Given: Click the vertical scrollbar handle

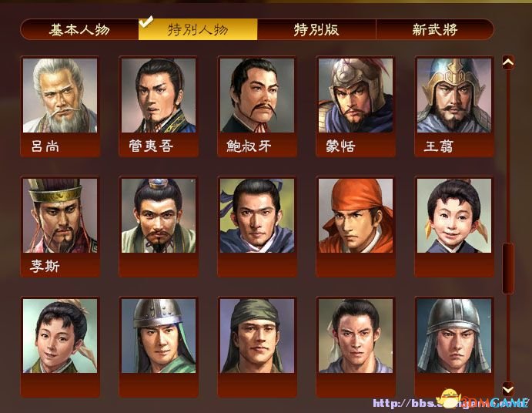Looking at the screenshot, I should [x=508, y=268].
